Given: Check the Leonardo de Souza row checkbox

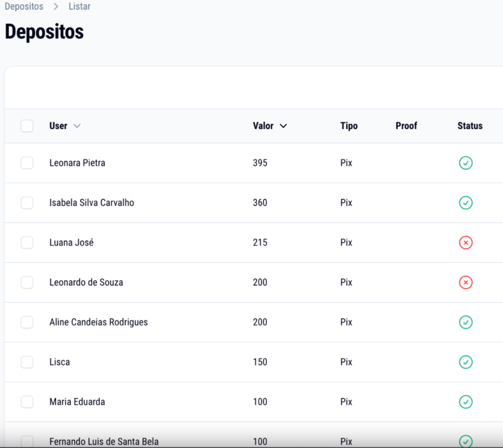Looking at the screenshot, I should 27,282.
